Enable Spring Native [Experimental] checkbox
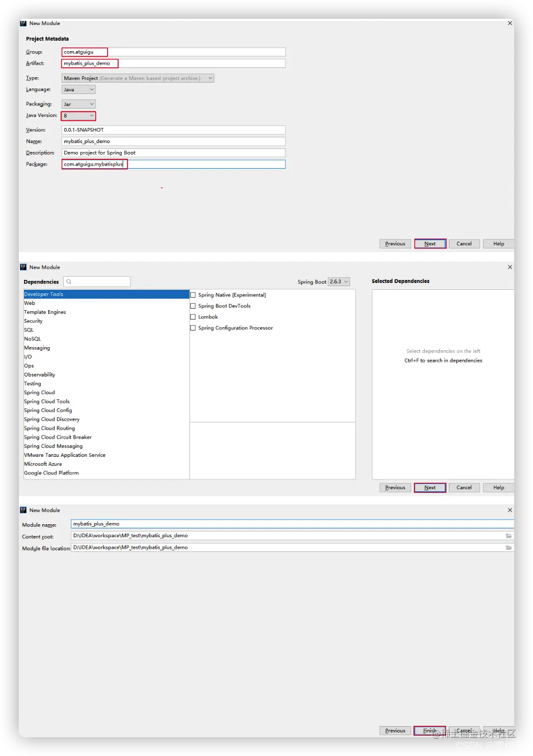Image resolution: width=533 pixels, height=756 pixels. tap(193, 295)
